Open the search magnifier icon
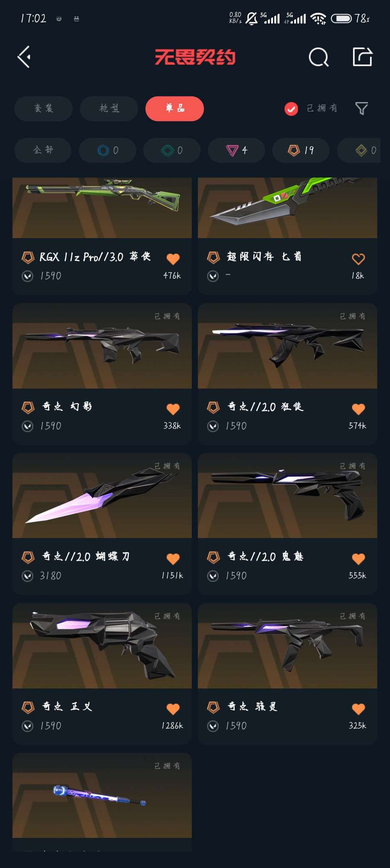The image size is (390, 868). click(x=318, y=57)
